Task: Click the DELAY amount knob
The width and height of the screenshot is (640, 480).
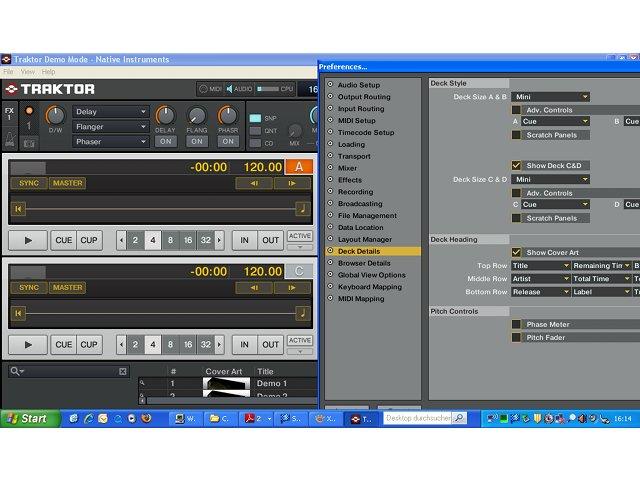Action: click(x=165, y=116)
